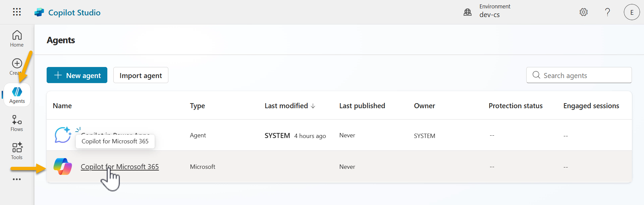Click the Copilot for Microsoft 365 logo icon
644x205 pixels.
point(63,166)
